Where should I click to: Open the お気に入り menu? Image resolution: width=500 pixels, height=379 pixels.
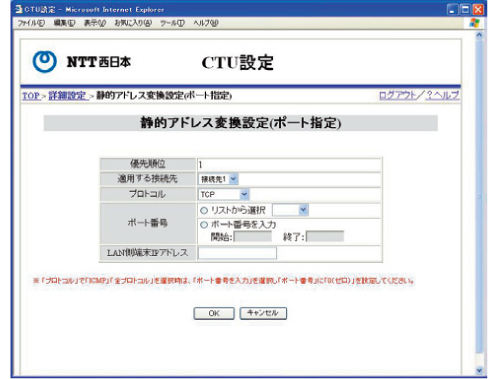click(133, 23)
